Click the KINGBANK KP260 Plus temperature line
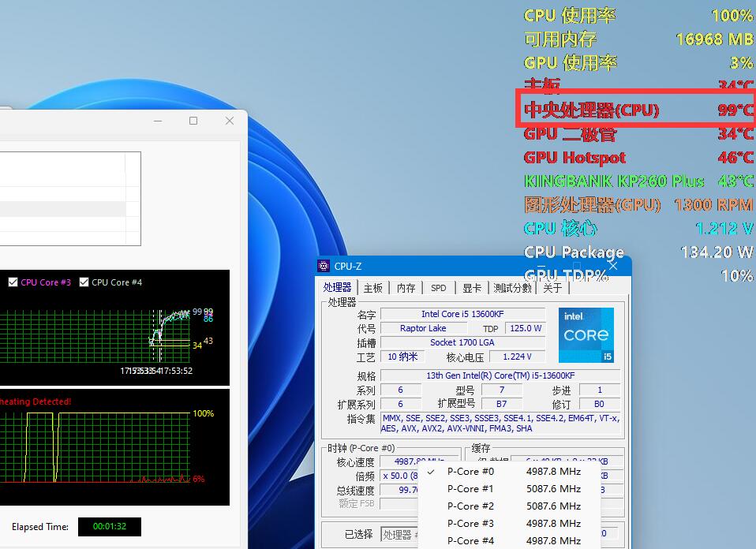 (x=638, y=181)
